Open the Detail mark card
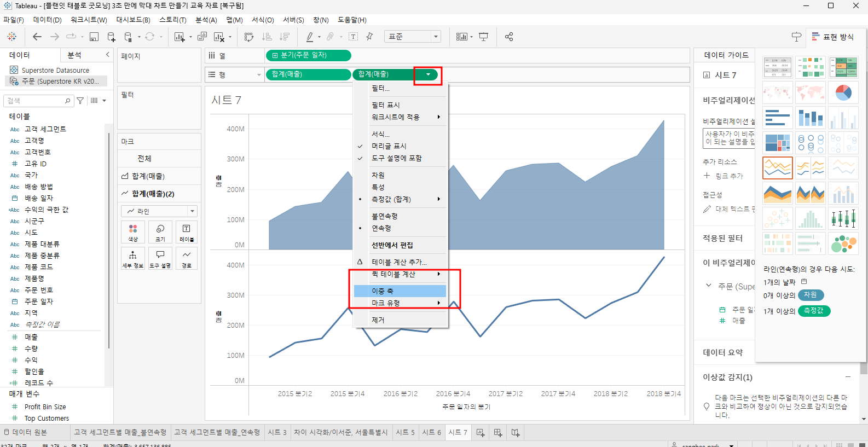The image size is (868, 447). [x=133, y=258]
